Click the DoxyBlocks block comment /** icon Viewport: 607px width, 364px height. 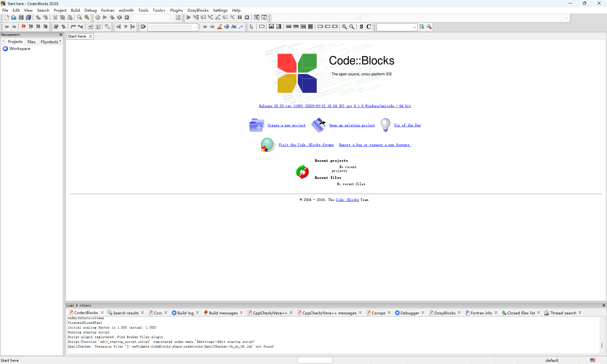point(73,27)
